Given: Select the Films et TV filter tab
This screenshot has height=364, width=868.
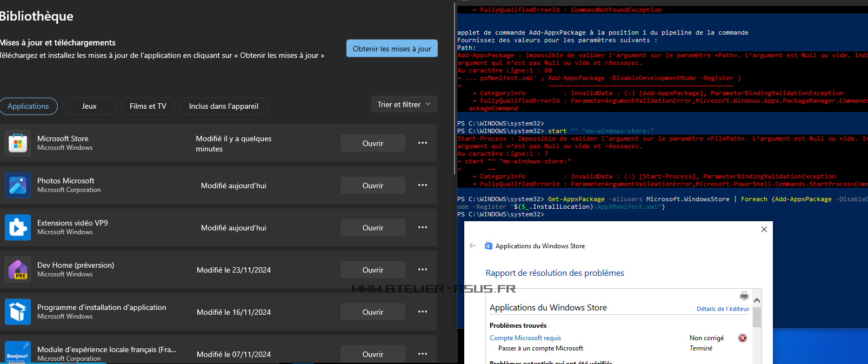Looking at the screenshot, I should (148, 106).
